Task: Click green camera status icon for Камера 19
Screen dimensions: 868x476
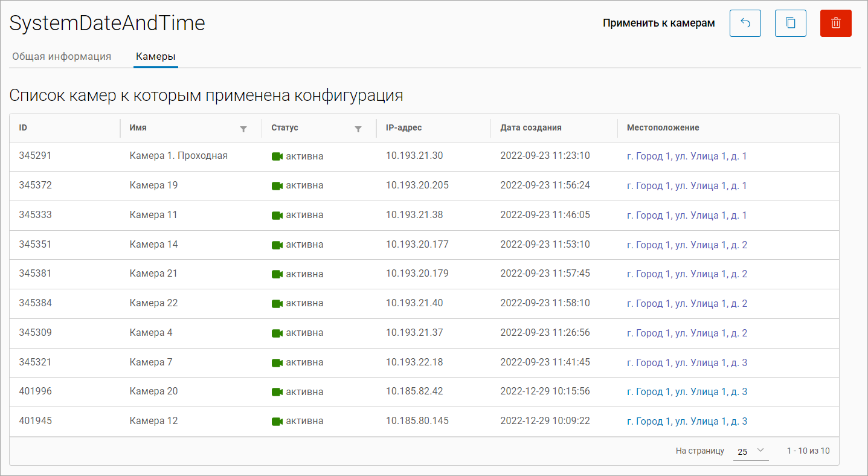Action: (277, 186)
